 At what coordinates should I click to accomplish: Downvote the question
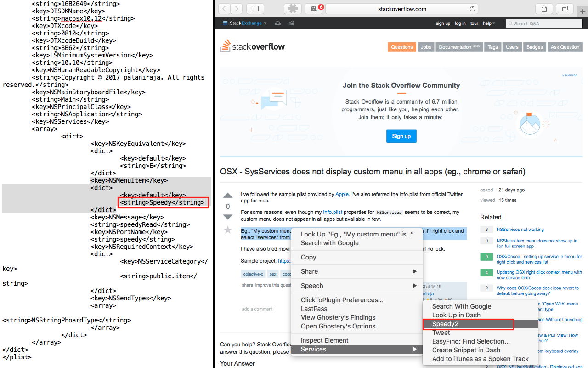[x=228, y=217]
